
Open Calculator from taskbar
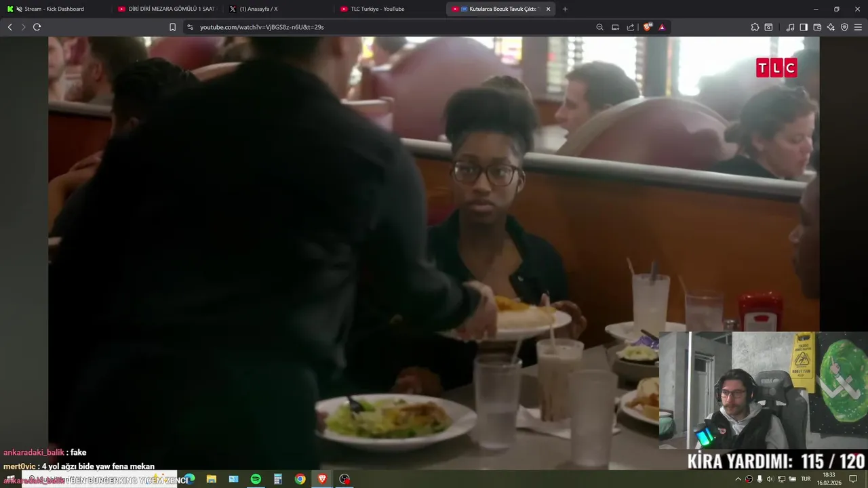278,479
